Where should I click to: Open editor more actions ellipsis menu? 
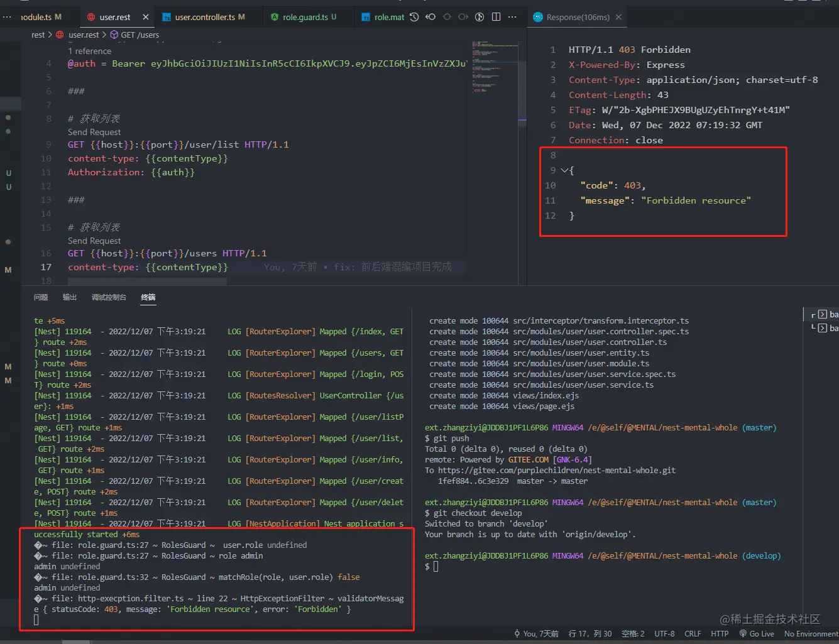[512, 17]
